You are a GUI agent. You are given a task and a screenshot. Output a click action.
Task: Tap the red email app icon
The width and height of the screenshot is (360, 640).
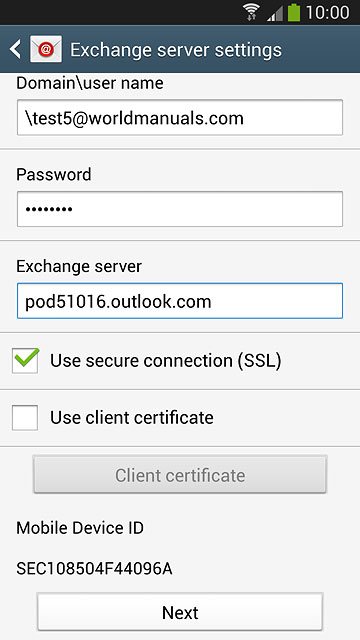[x=46, y=49]
